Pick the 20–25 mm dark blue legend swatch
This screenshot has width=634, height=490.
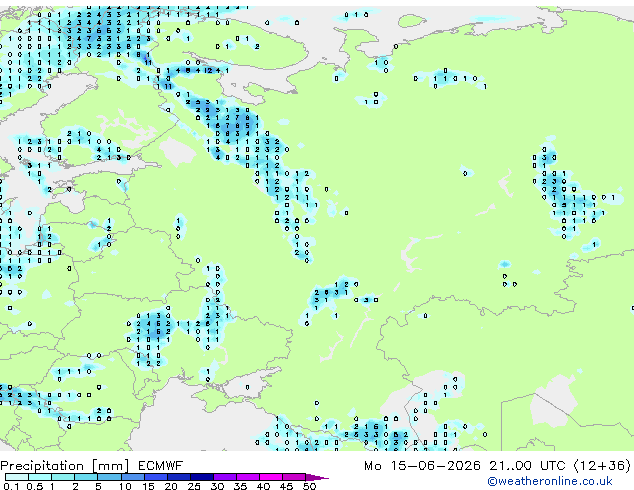(179, 477)
